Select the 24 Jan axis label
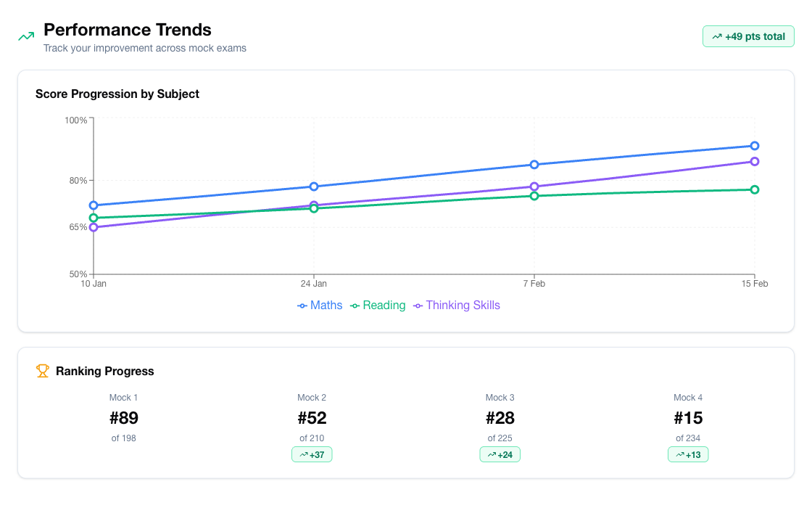 [x=315, y=284]
